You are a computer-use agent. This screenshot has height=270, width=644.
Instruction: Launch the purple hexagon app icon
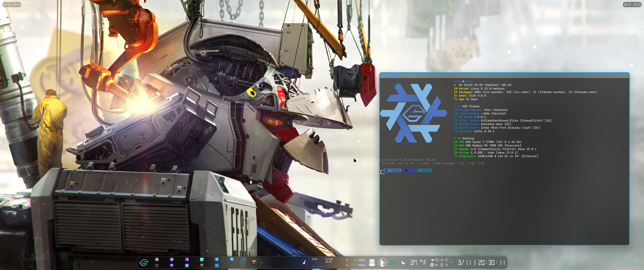click(x=172, y=259)
